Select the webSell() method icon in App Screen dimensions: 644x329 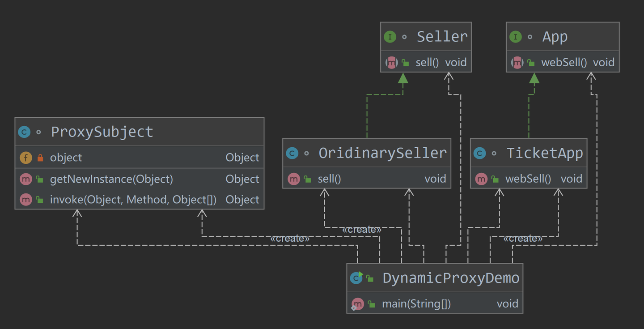[x=517, y=62]
